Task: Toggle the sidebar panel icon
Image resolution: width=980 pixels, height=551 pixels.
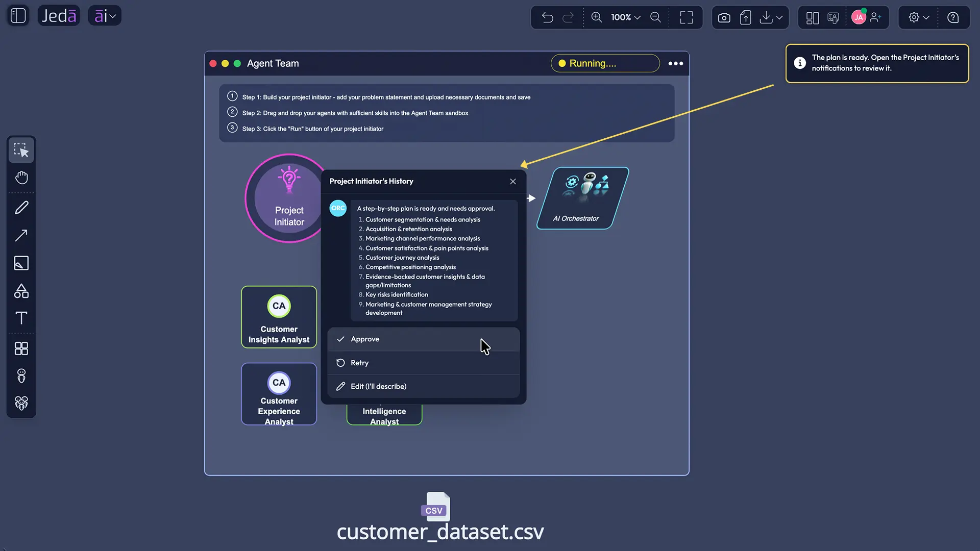Action: click(18, 16)
